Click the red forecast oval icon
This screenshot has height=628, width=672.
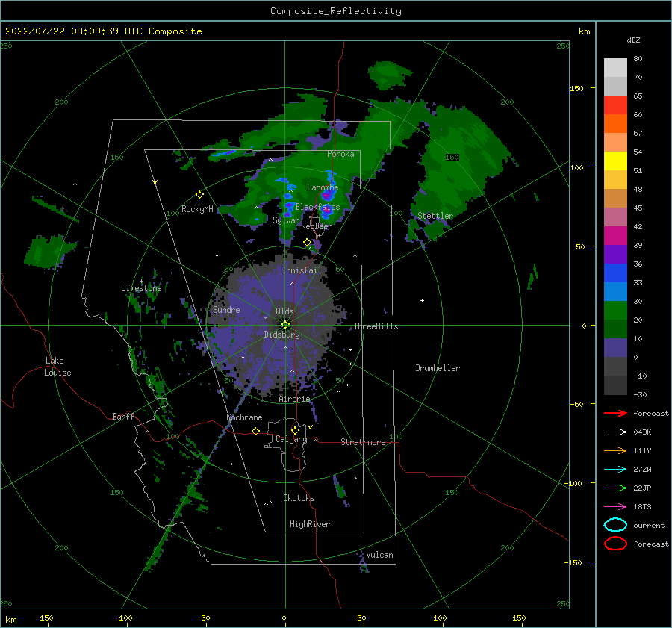pyautogui.click(x=615, y=544)
